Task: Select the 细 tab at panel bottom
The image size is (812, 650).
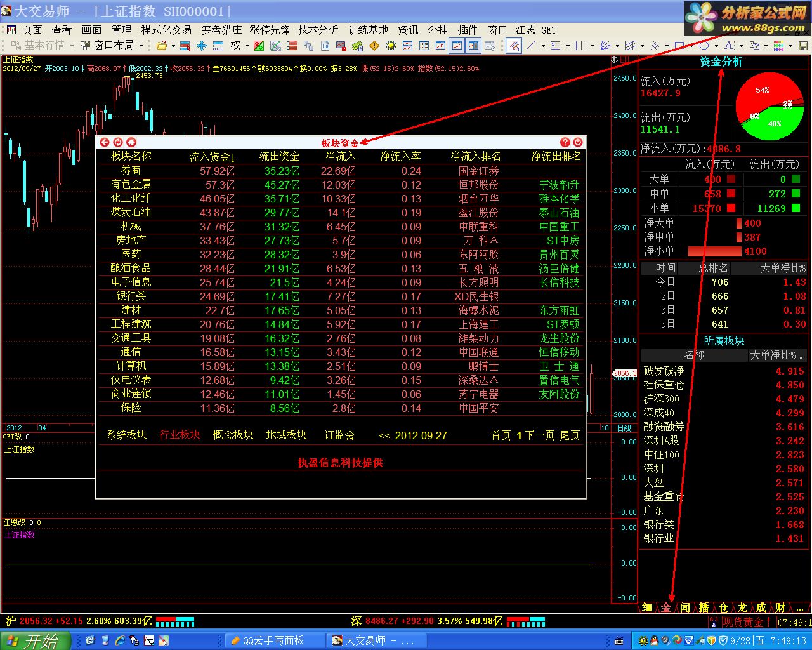Action: 647,607
